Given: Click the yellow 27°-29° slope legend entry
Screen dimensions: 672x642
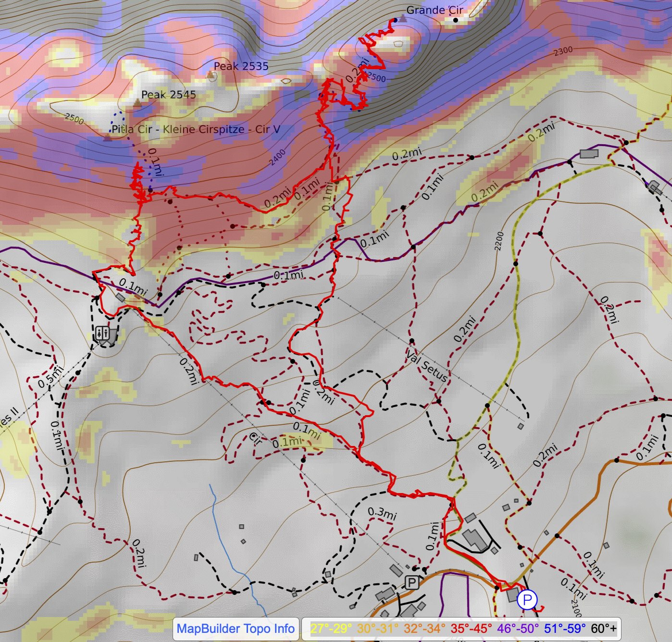Looking at the screenshot, I should tap(331, 629).
